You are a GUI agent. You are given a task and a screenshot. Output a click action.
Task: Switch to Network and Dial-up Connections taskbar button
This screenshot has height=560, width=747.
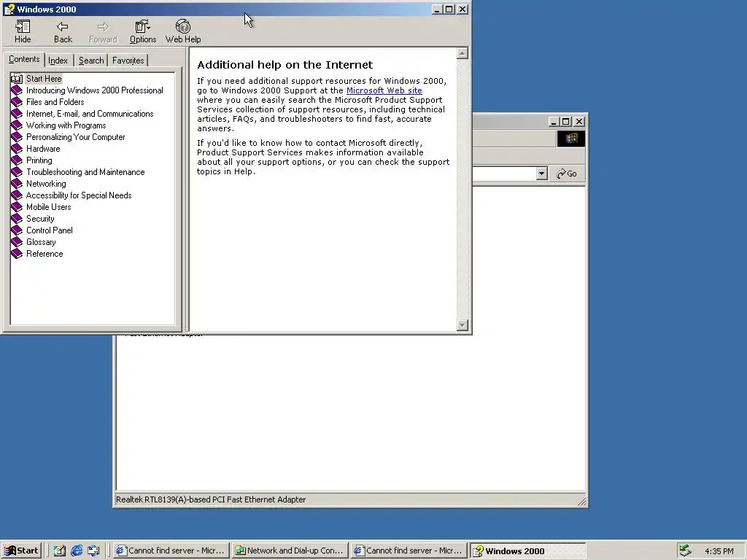(290, 551)
